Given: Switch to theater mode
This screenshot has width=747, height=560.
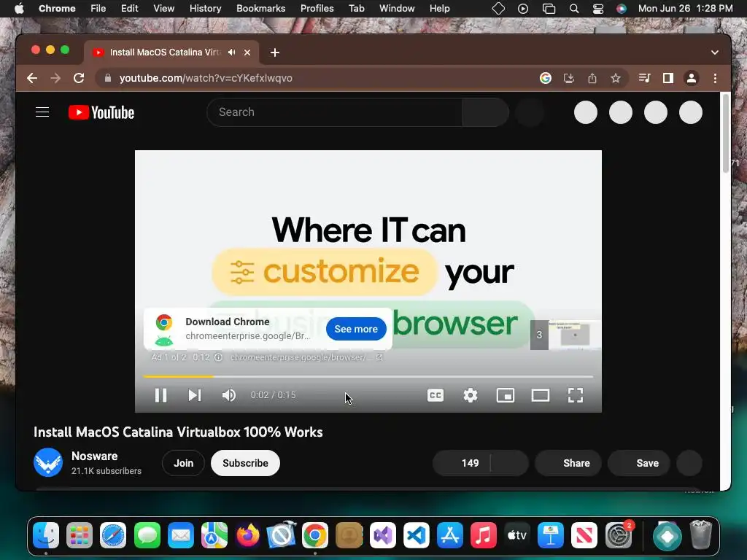Looking at the screenshot, I should click(541, 395).
